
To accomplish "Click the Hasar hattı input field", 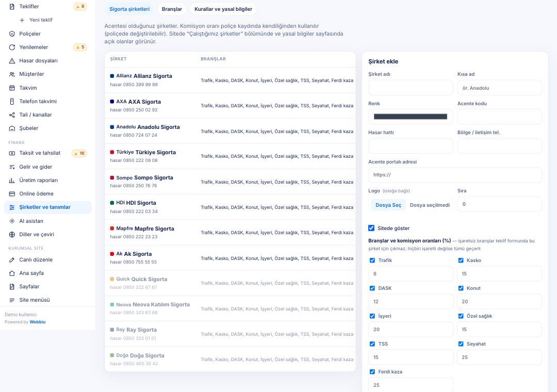I will pos(411,146).
